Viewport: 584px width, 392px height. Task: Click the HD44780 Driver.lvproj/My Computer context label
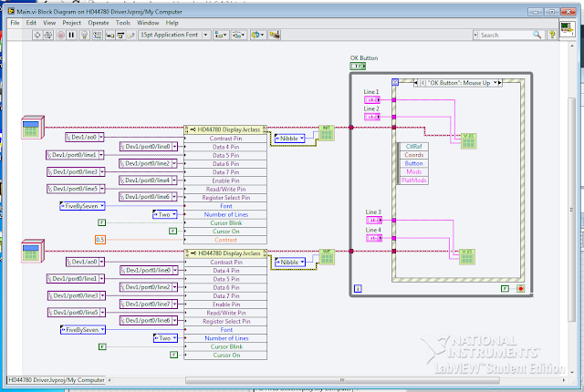click(57, 380)
